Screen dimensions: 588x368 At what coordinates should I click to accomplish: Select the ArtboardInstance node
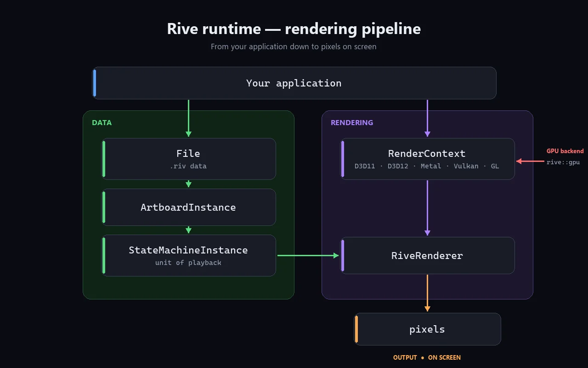tap(188, 207)
